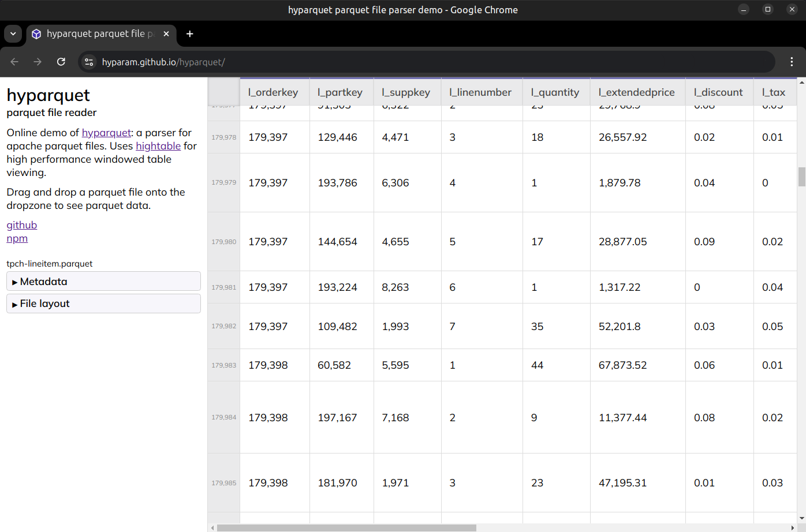Viewport: 806px width, 532px height.
Task: Reload the page with refresh icon
Action: (61, 62)
